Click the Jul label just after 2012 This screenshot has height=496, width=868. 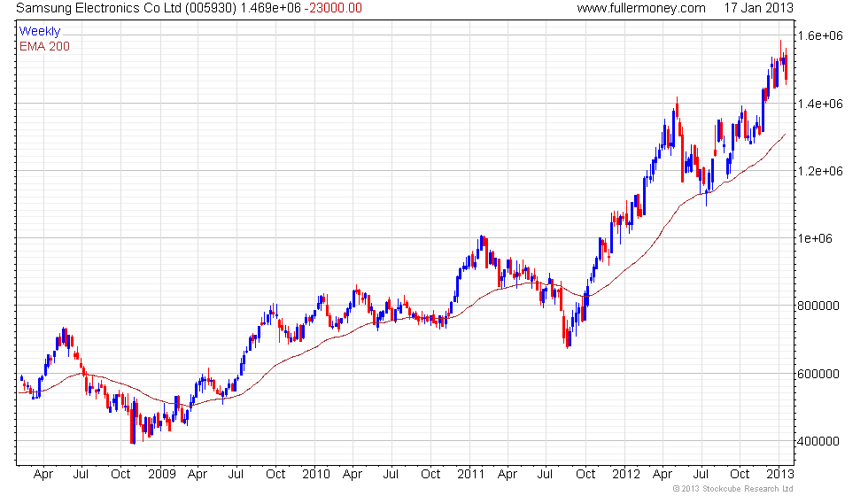click(701, 475)
